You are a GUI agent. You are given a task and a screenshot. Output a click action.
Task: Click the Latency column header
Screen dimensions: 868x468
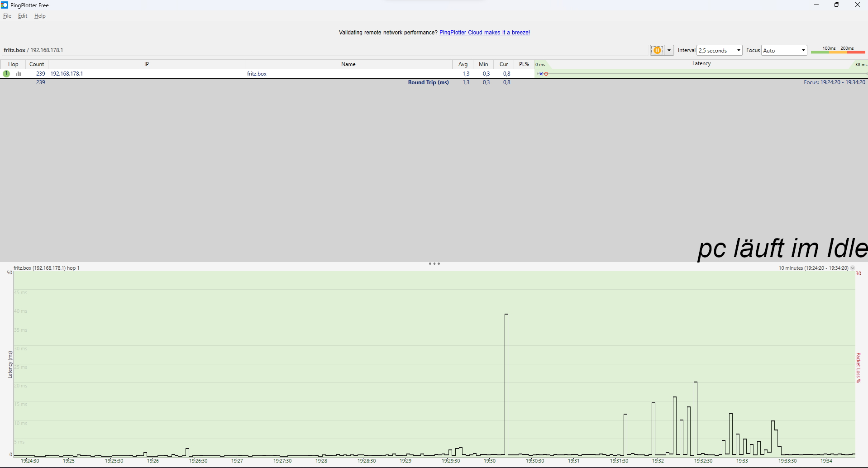[x=701, y=64]
